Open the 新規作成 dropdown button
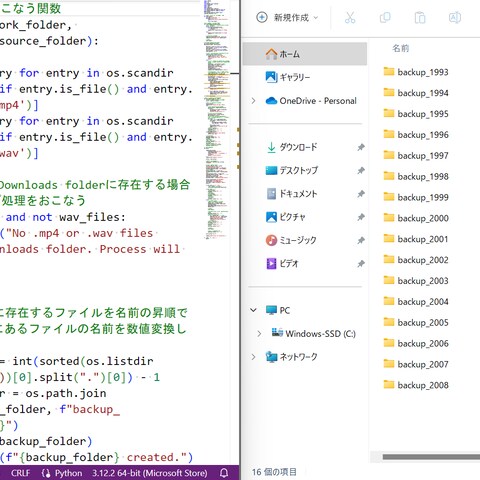Image resolution: width=480 pixels, height=480 pixels. [287, 17]
